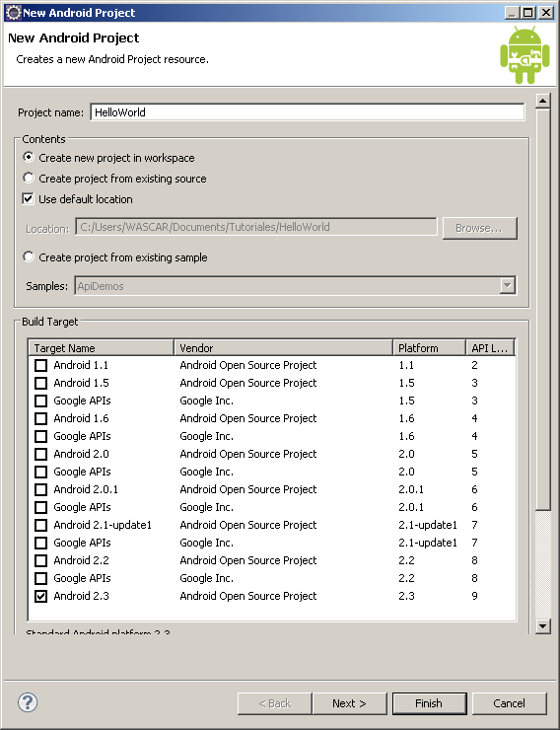Click the API level 2 cell
The image size is (560, 730).
[x=474, y=365]
